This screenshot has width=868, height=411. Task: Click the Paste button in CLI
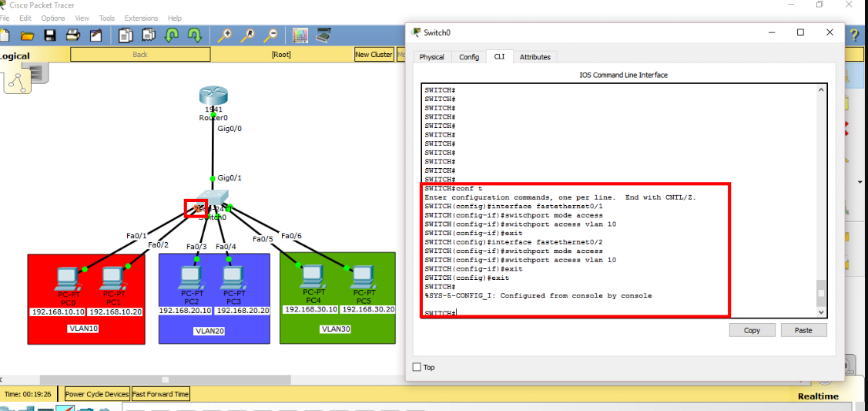(803, 330)
